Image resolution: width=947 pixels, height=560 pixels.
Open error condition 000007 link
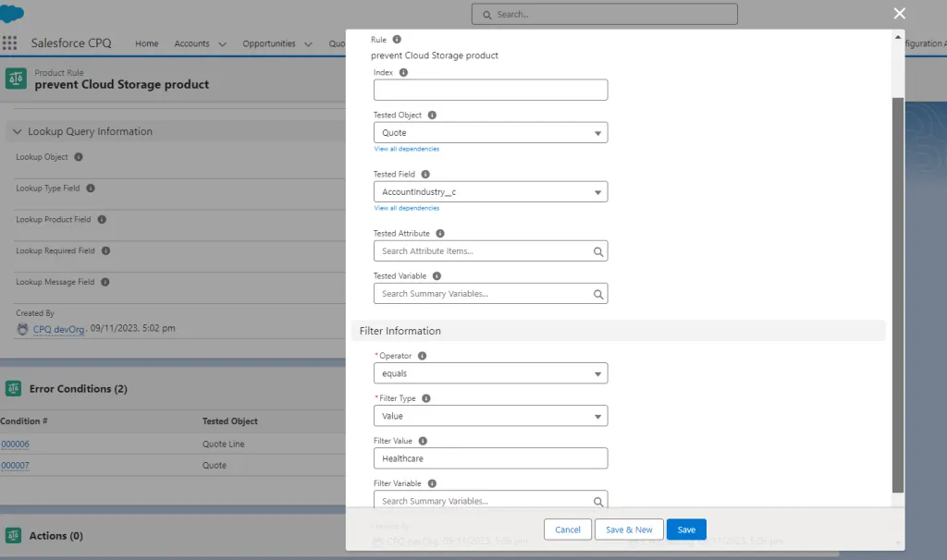click(15, 465)
